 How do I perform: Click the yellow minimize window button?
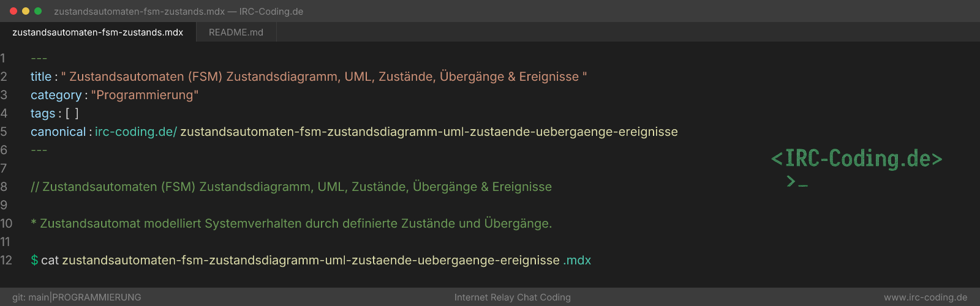[26, 11]
